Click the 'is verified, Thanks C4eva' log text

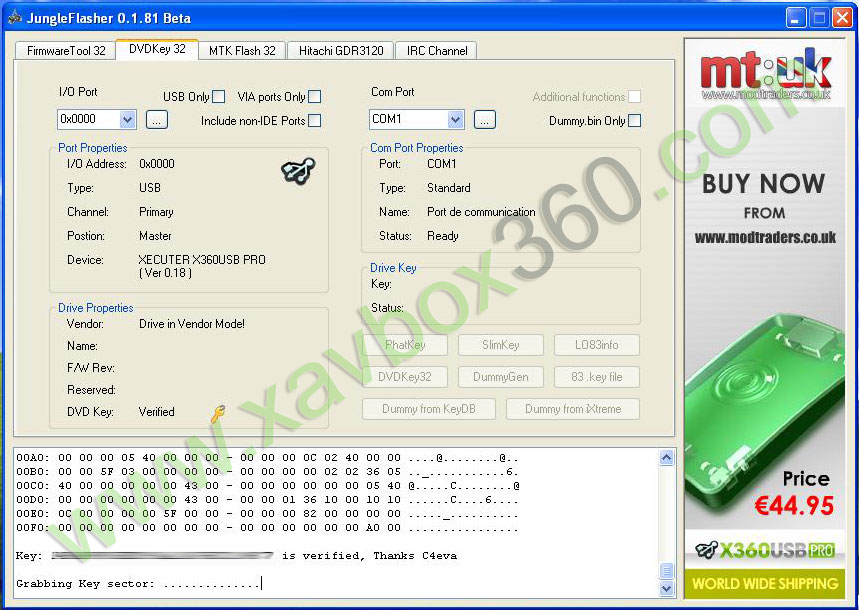tap(369, 556)
